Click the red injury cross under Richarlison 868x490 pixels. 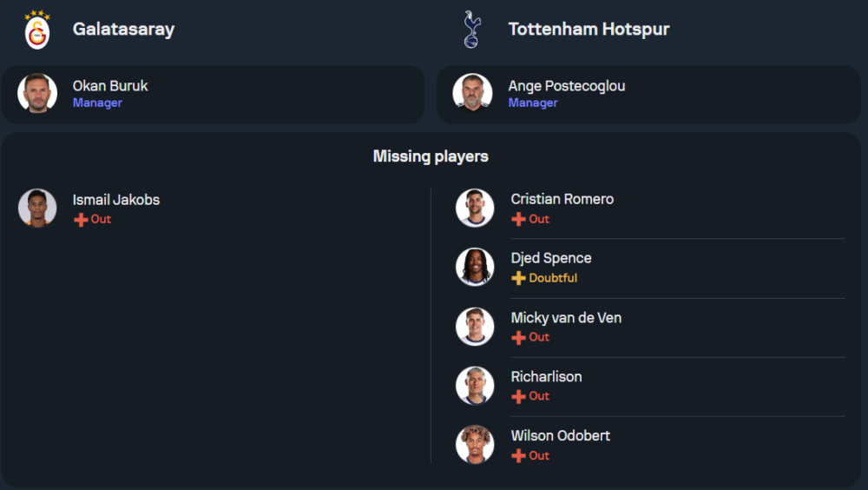(x=518, y=397)
